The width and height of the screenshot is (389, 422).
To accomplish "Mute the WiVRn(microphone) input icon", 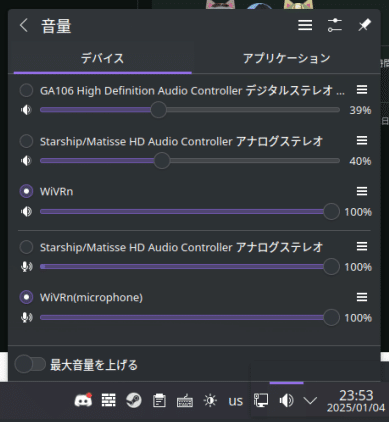I will click(26, 317).
